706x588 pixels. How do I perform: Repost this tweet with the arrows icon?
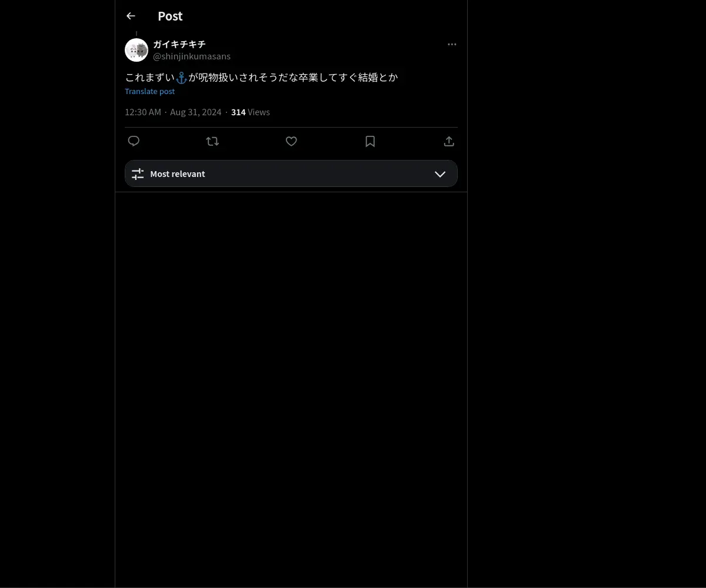tap(212, 141)
